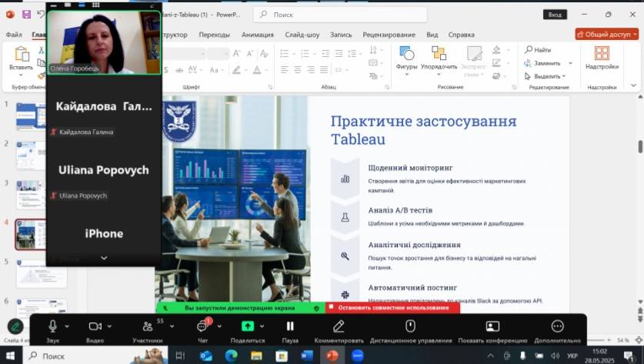The image size is (644, 364).
Task: Open the Shapes (Фигуры) gallery
Action: [406, 58]
